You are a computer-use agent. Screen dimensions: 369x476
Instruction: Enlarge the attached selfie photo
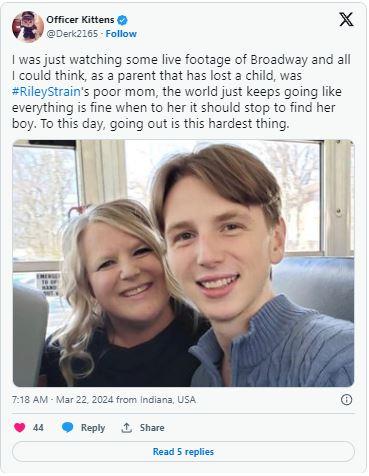(x=183, y=263)
